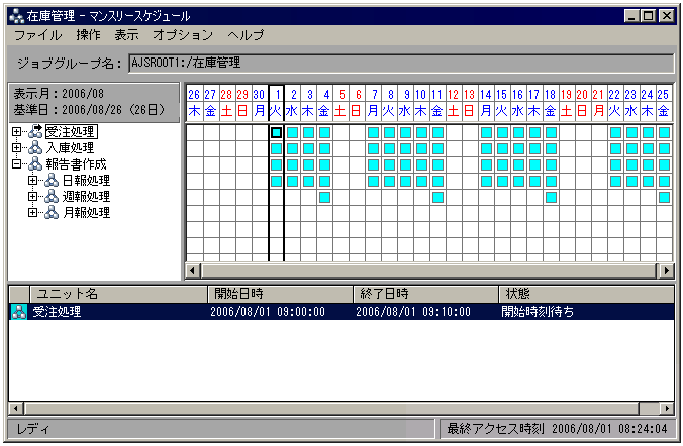Expand the 日報処理 tree node
Viewport: 683px width, 446px height.
tap(32, 180)
